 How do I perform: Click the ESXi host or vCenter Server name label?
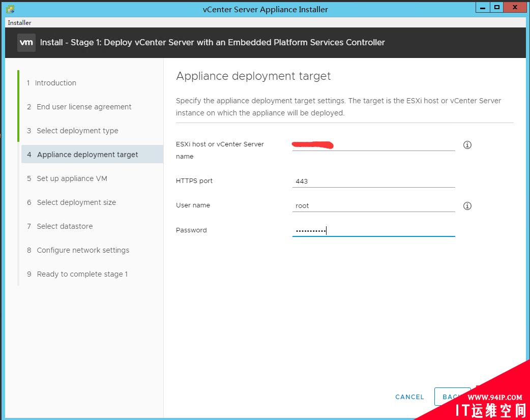pos(220,150)
